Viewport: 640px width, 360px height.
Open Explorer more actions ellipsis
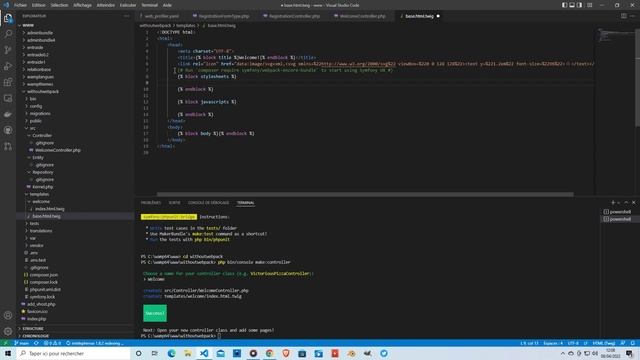(x=127, y=16)
